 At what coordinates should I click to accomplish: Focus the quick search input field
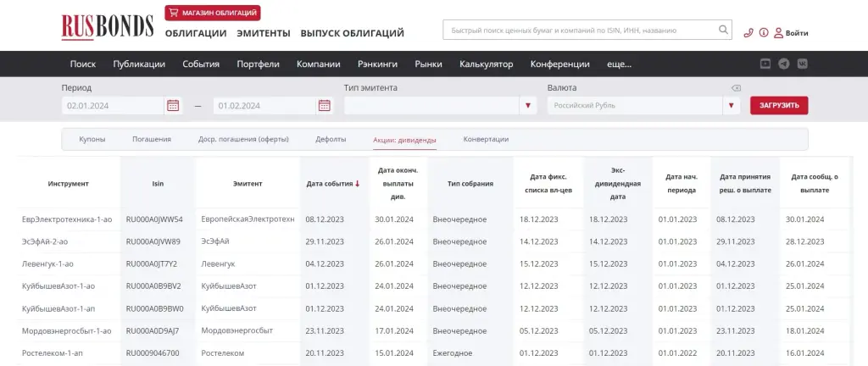pyautogui.click(x=580, y=30)
